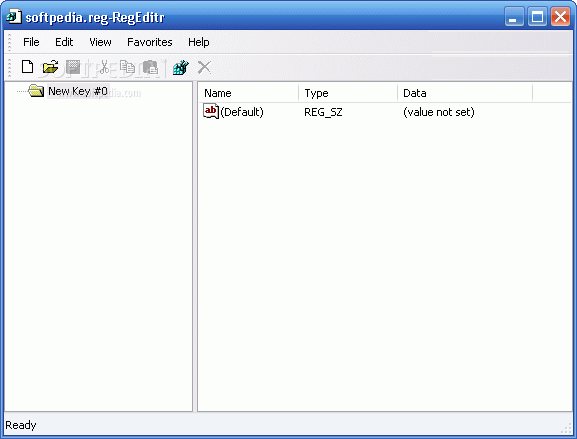This screenshot has height=439, width=577.
Task: Maximize the RegEditr window
Action: tap(537, 17)
